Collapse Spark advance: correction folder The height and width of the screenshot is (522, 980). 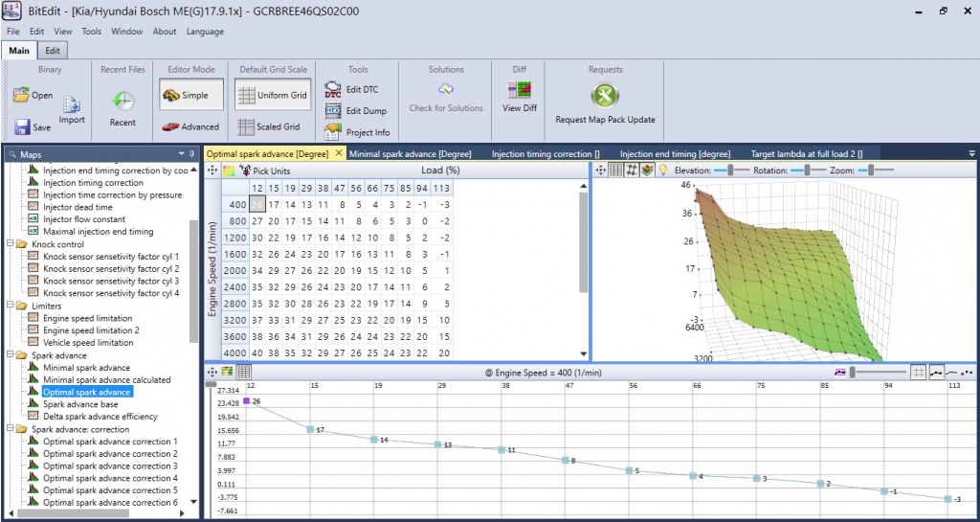pyautogui.click(x=9, y=429)
